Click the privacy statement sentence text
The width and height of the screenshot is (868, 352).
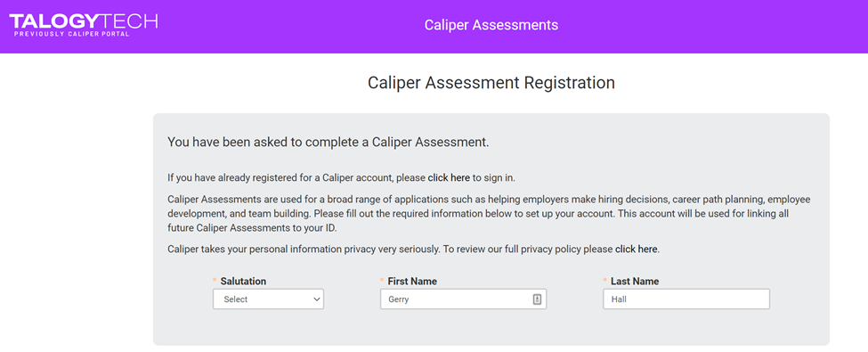tap(413, 250)
